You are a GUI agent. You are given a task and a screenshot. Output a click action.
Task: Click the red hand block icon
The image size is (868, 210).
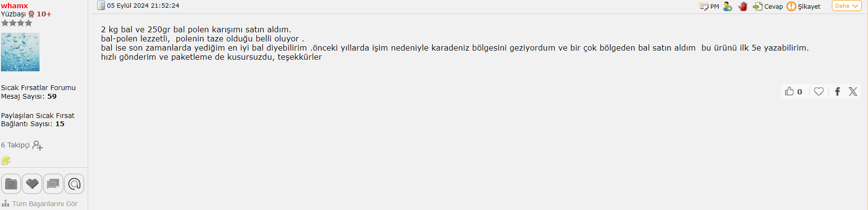(743, 6)
